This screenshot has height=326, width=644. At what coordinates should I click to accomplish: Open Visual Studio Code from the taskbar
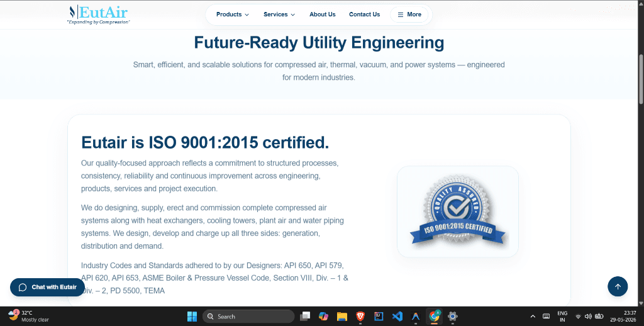pyautogui.click(x=397, y=316)
